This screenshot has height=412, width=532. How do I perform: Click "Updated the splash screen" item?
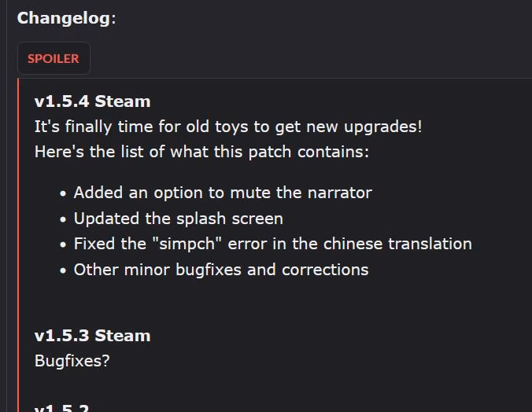(x=179, y=219)
